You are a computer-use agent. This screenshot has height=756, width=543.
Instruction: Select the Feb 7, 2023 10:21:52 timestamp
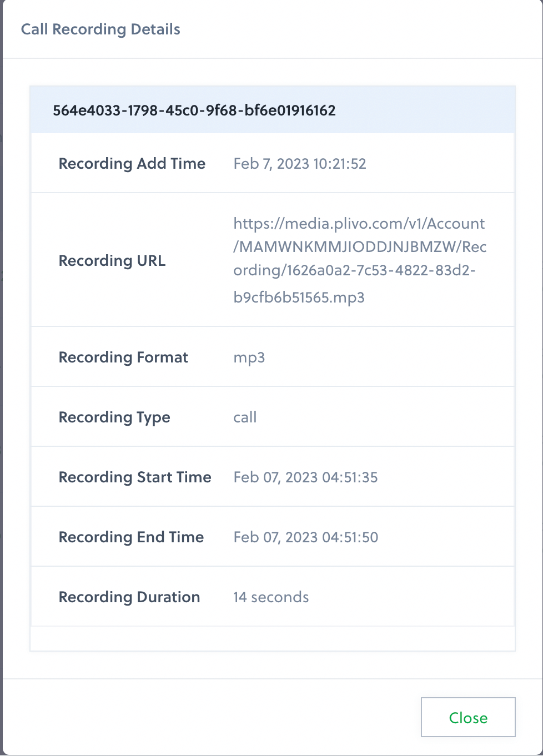point(300,163)
